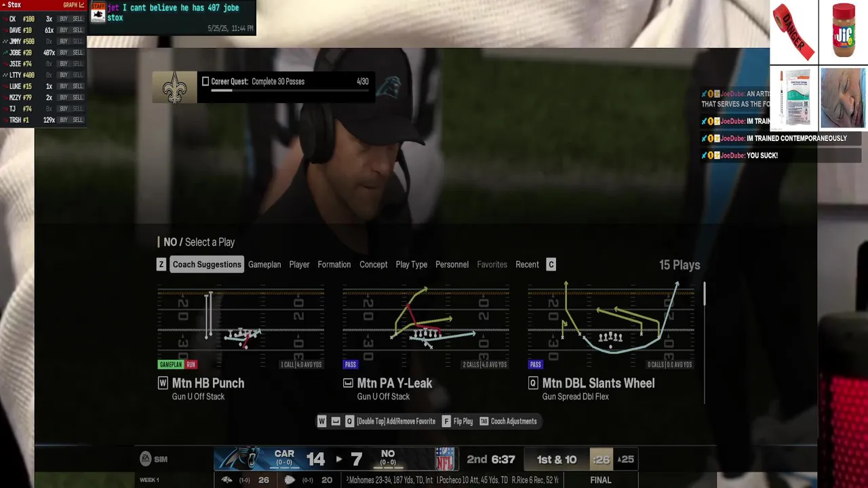Viewport: 868px width, 488px height.
Task: Click the Carolina Panthers scoreboard logo
Action: point(243,459)
